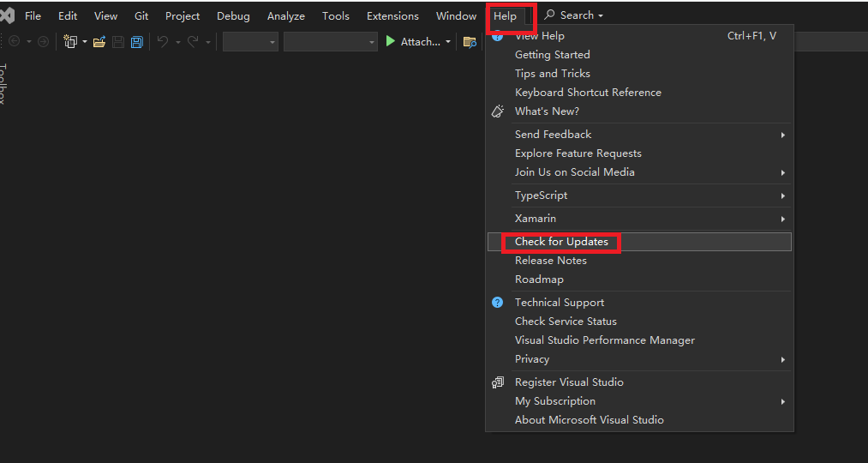Select View Help menu entry

point(639,36)
